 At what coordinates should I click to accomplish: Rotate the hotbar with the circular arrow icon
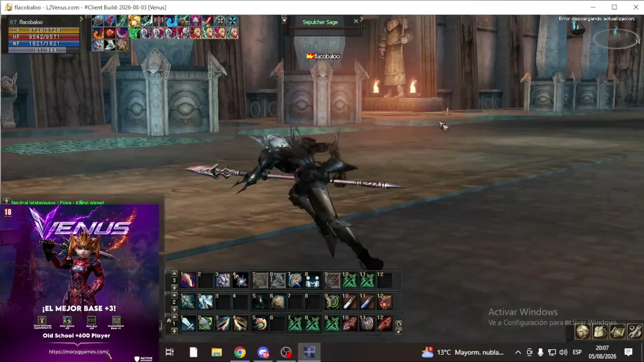click(398, 324)
